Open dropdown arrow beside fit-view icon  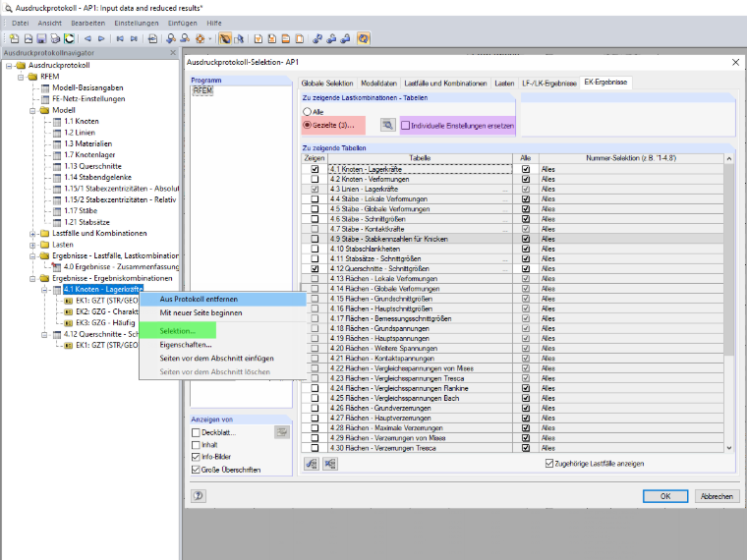(x=209, y=38)
